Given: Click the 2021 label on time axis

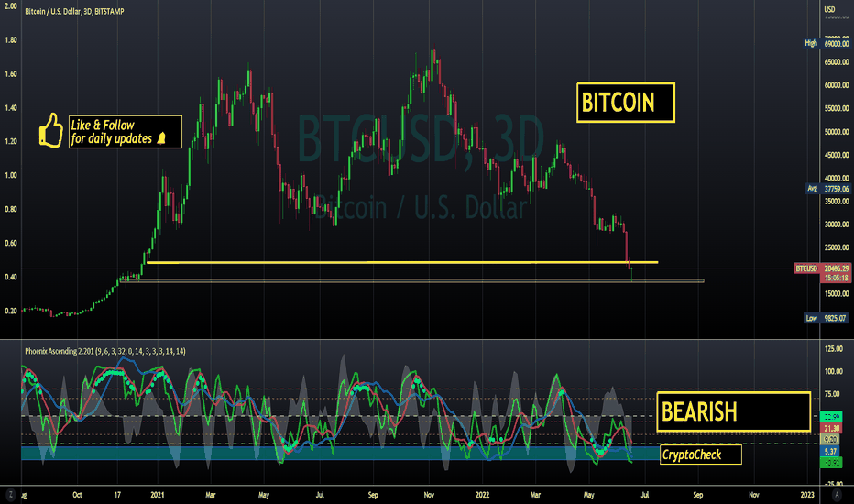Looking at the screenshot, I should point(158,495).
